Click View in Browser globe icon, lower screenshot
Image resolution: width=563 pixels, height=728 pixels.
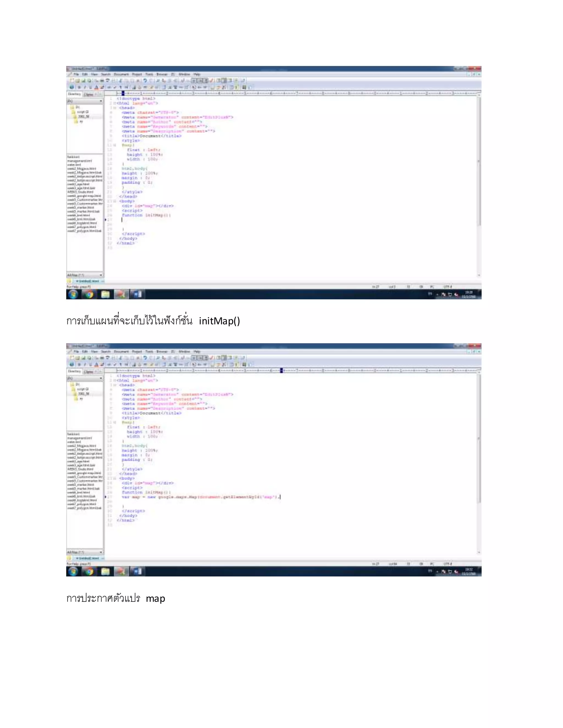72,364
